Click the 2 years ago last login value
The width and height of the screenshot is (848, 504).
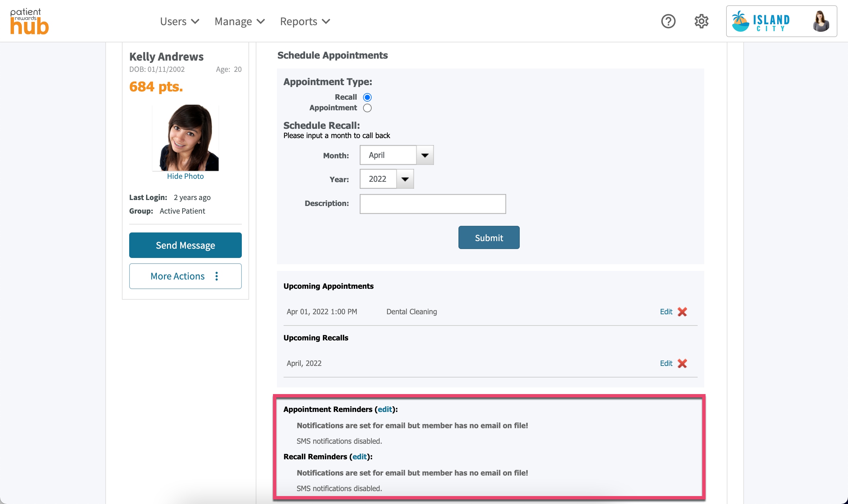coord(192,197)
